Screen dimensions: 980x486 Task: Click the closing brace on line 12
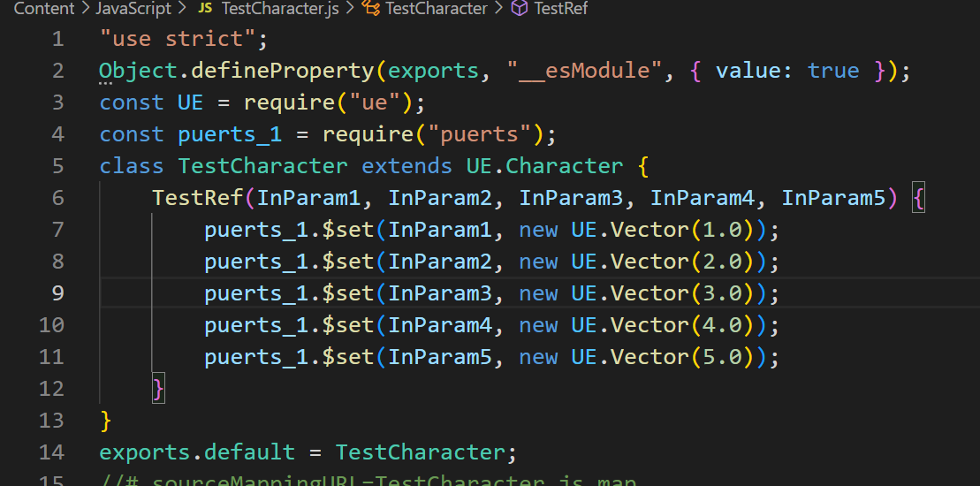(159, 389)
